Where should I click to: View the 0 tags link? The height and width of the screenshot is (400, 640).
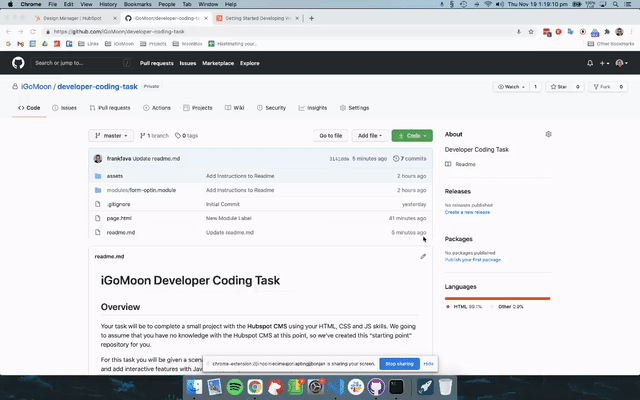[187, 136]
